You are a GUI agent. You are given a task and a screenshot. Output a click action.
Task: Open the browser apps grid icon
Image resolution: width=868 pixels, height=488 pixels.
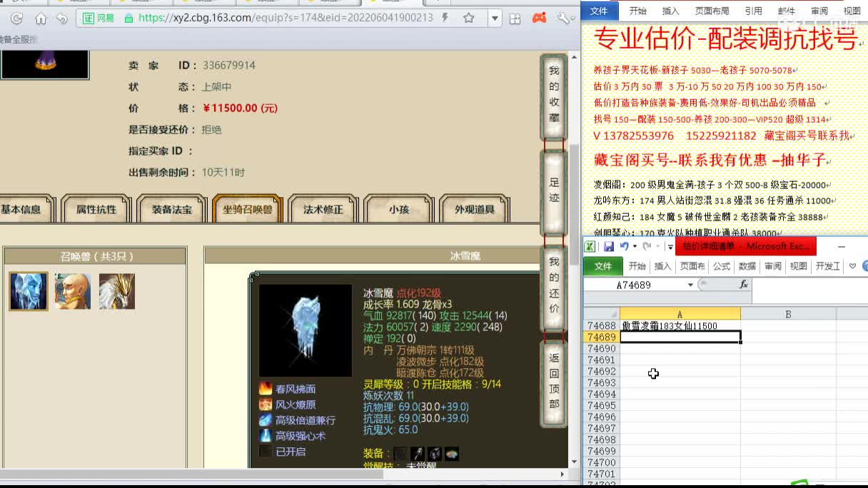515,19
